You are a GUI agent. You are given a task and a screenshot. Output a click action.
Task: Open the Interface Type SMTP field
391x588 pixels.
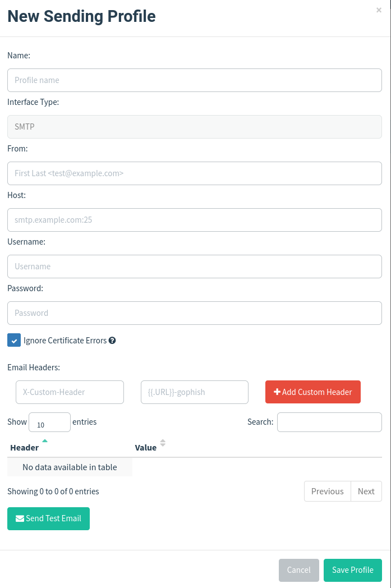pos(194,127)
